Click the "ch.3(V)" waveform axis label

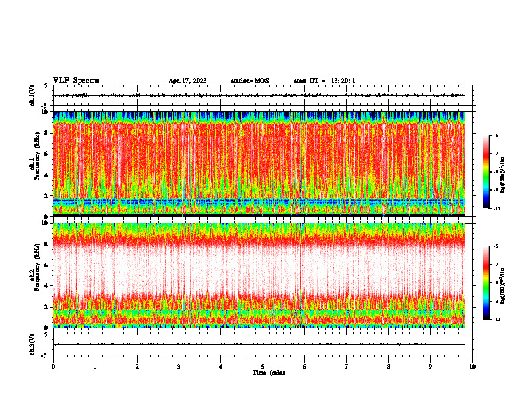(x=32, y=345)
